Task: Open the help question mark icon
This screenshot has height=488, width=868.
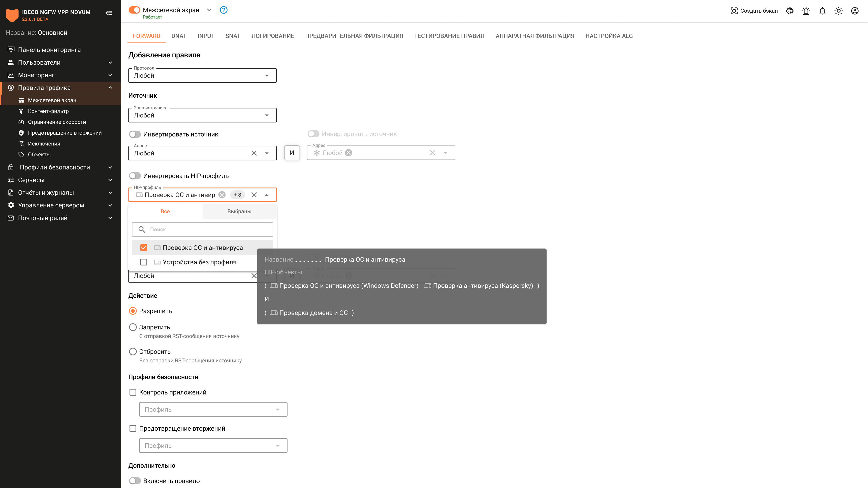Action: [223, 10]
